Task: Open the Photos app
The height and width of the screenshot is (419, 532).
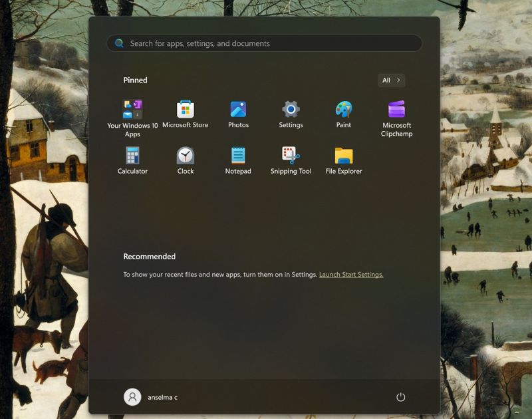Action: coord(238,114)
